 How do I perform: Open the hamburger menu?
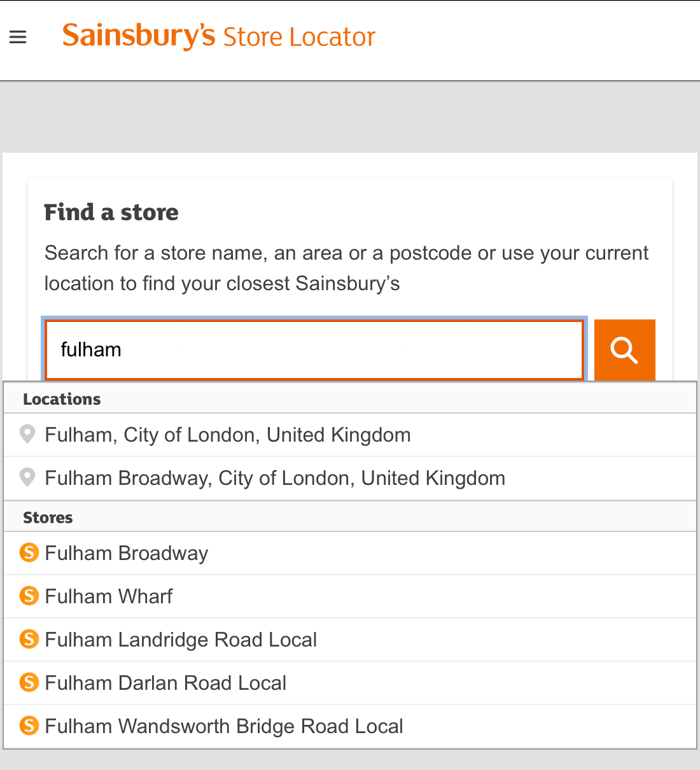(x=18, y=38)
